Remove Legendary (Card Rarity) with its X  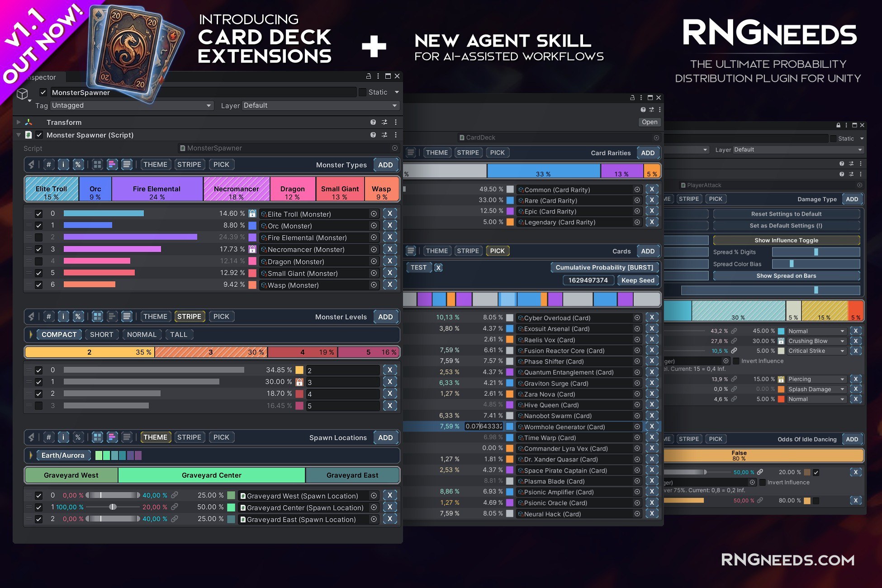pos(652,222)
